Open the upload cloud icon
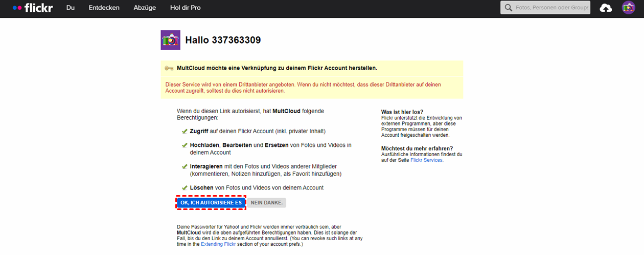Image resolution: width=644 pixels, height=255 pixels. [x=606, y=8]
